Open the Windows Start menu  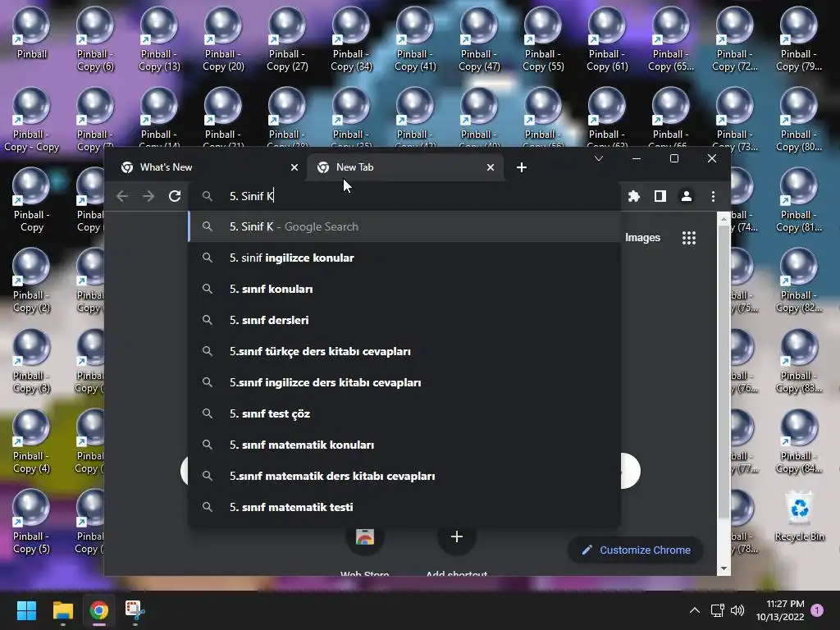(x=26, y=610)
